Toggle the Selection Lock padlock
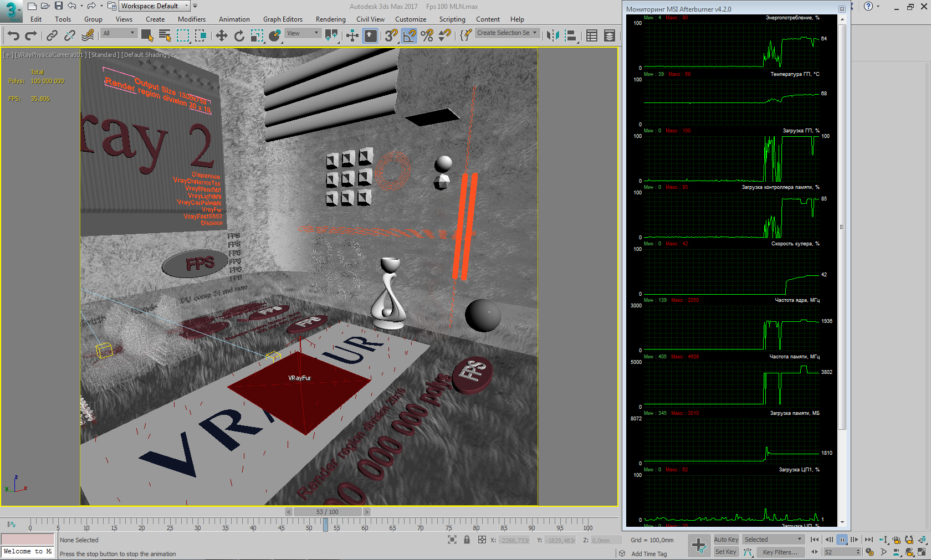 [467, 540]
